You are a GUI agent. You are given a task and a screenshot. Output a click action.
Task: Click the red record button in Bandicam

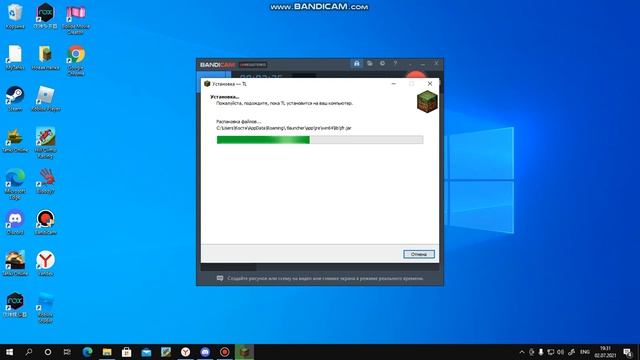[x=416, y=75]
